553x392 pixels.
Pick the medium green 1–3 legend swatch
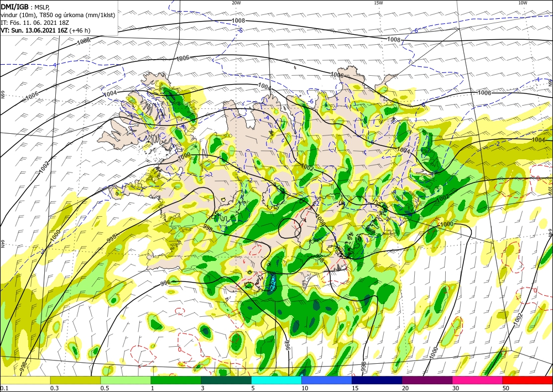[176, 380]
